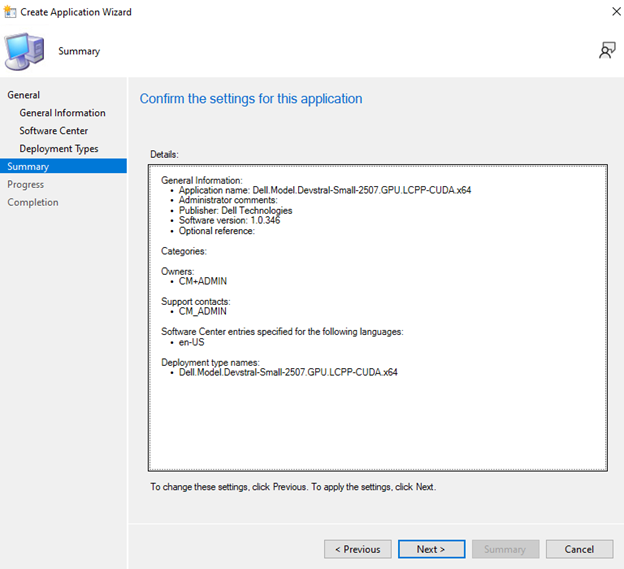Close the Create Application Wizard window
Viewport: 624px width, 569px height.
(616, 12)
